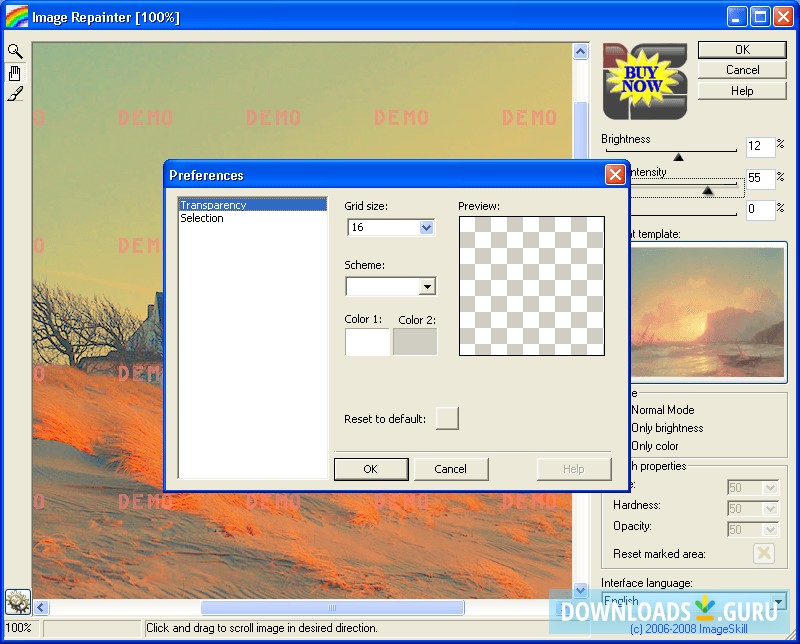Click the Help button in the right panel

coord(742,90)
